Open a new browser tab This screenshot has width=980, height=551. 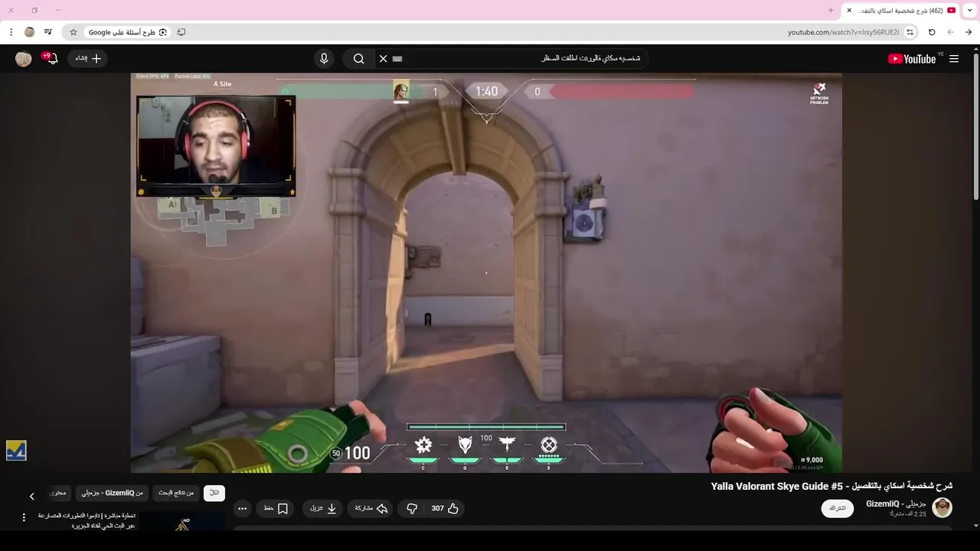pyautogui.click(x=831, y=10)
